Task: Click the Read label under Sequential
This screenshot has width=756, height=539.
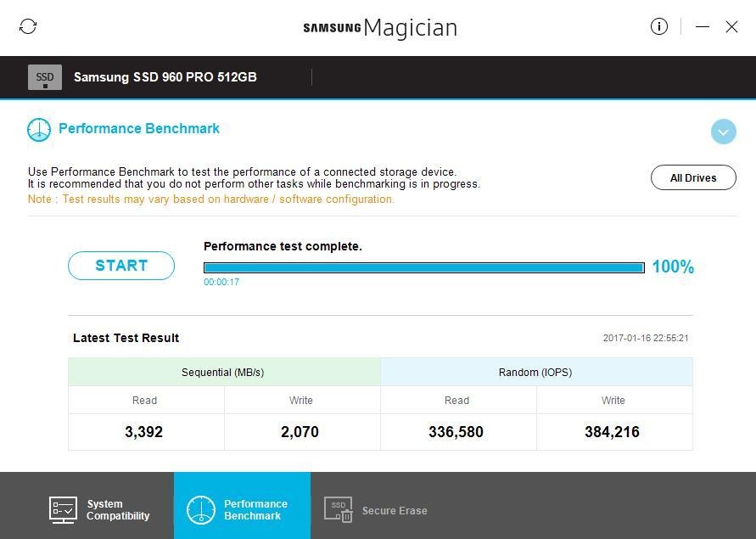Action: point(144,400)
